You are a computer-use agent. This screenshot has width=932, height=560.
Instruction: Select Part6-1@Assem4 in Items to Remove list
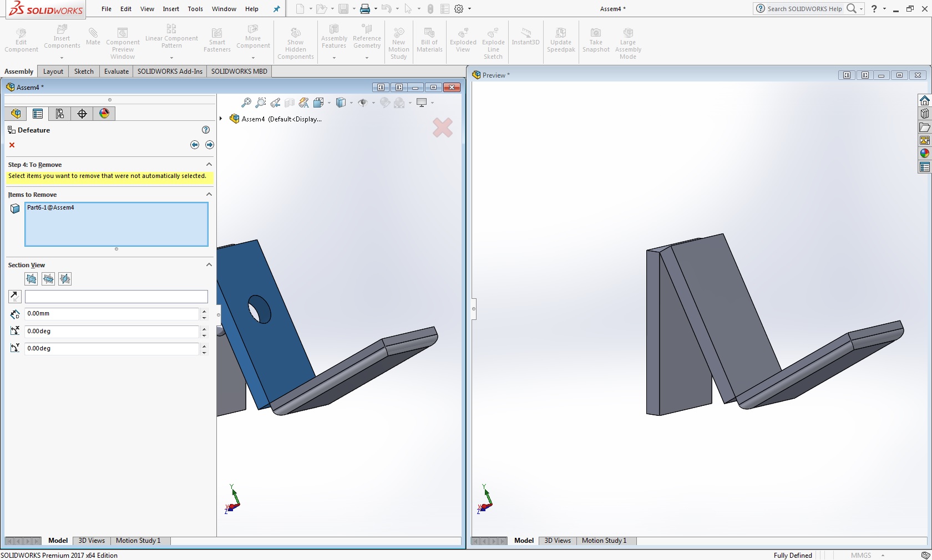coord(50,208)
